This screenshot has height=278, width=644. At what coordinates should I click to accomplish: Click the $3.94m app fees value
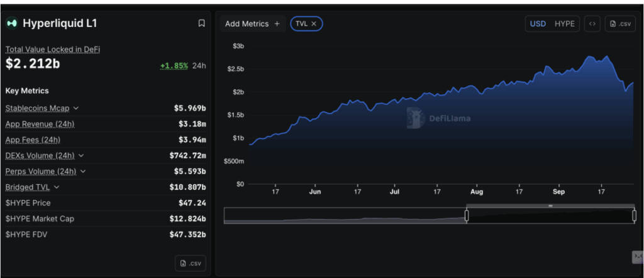[192, 140]
